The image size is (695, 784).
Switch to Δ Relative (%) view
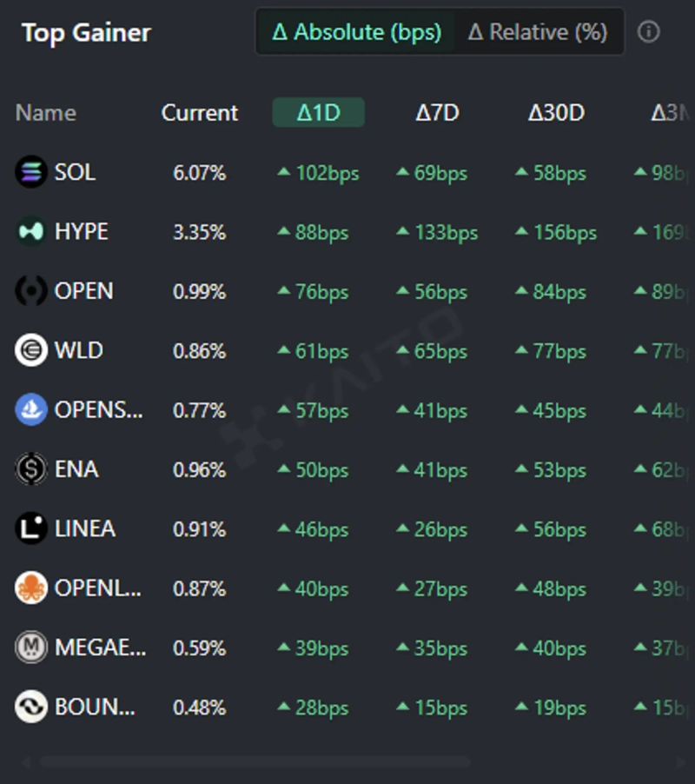(538, 32)
